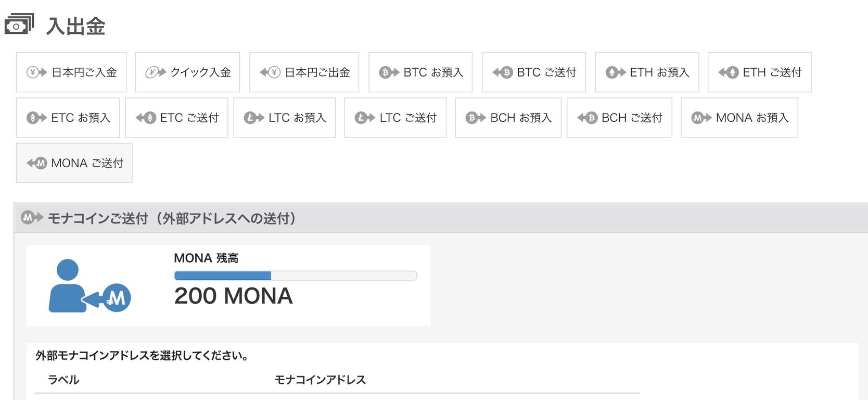The image size is (868, 400).
Task: Go to ETC お預入 deposit
Action: pyautogui.click(x=68, y=118)
